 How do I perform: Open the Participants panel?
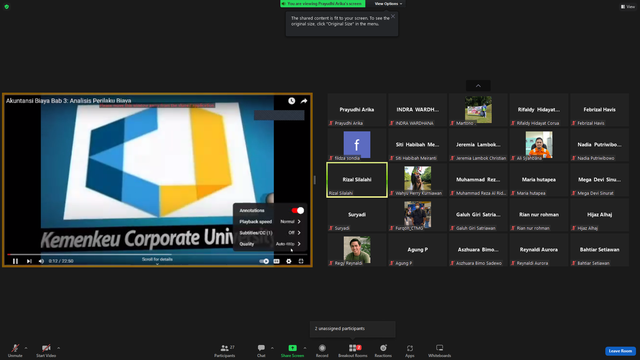click(225, 350)
